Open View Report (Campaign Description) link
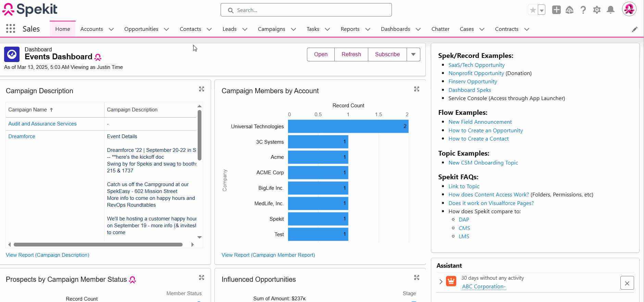This screenshot has width=644, height=302. 48,255
